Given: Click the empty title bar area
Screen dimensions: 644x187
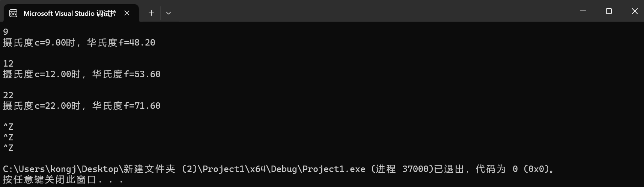Looking at the screenshot, I should point(372,11).
